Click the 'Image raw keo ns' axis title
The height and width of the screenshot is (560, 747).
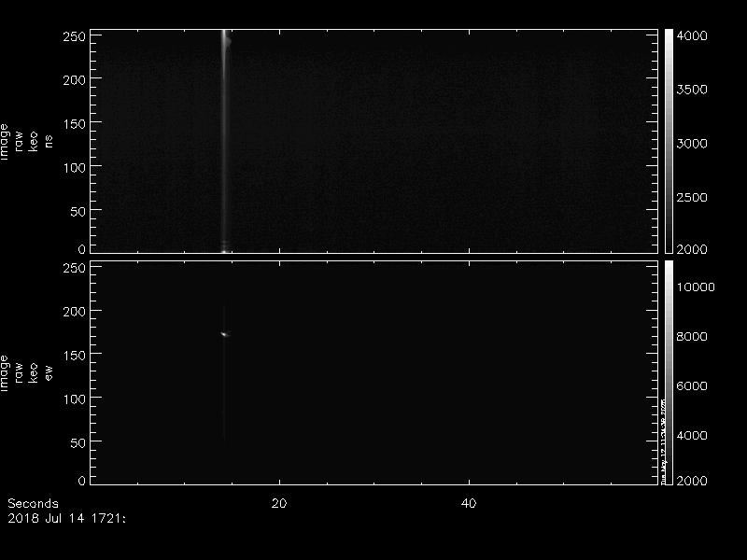point(26,142)
